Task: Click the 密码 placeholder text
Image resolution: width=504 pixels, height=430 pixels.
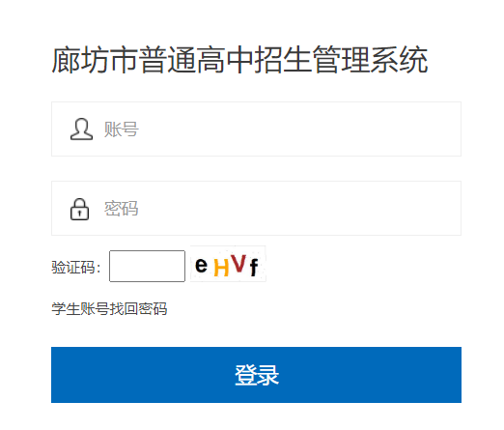Action: pyautogui.click(x=121, y=209)
